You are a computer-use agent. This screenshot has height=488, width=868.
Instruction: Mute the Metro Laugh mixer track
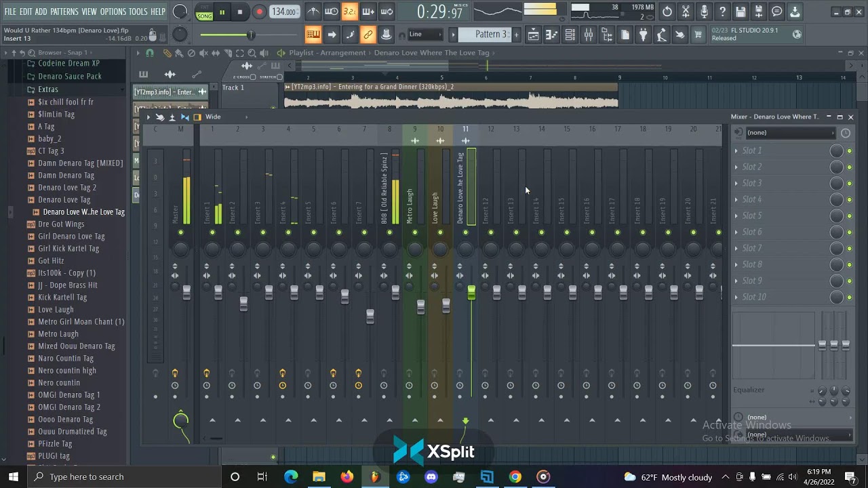[415, 232]
